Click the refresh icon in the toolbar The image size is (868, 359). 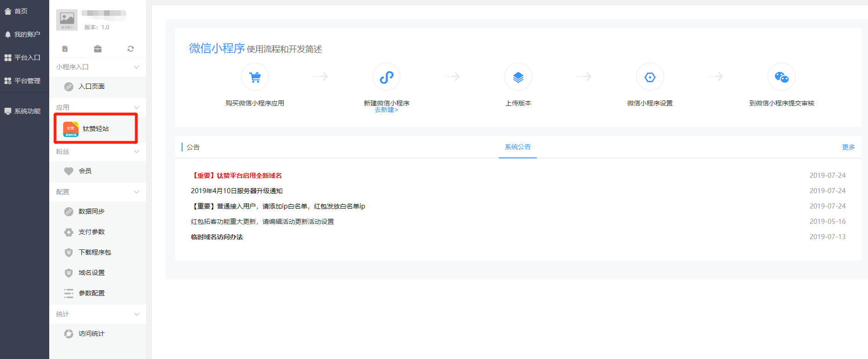click(x=131, y=49)
